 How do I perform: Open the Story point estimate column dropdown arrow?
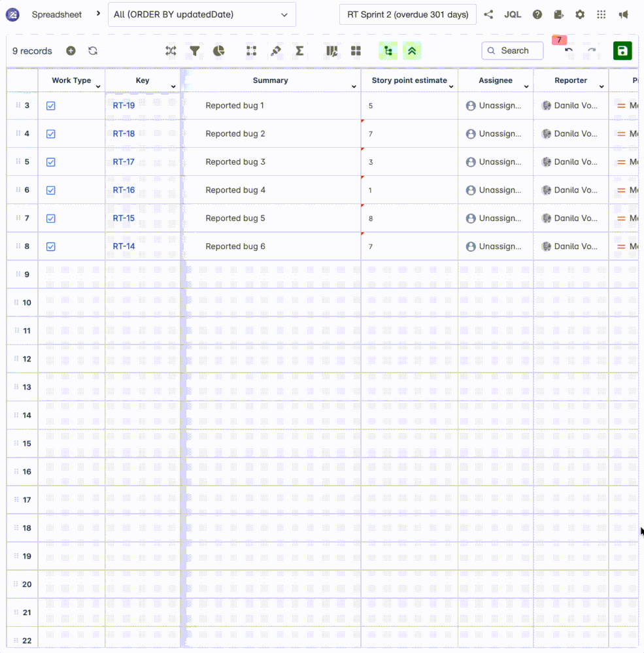(451, 86)
